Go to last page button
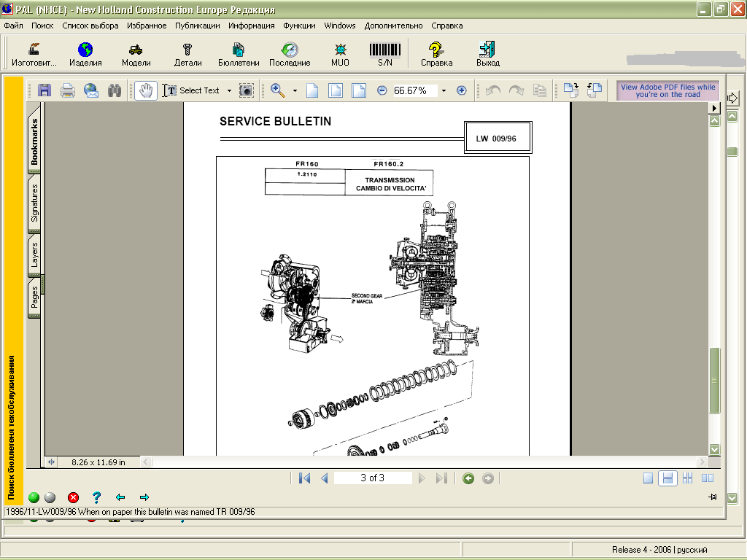The width and height of the screenshot is (747, 560). point(441,478)
